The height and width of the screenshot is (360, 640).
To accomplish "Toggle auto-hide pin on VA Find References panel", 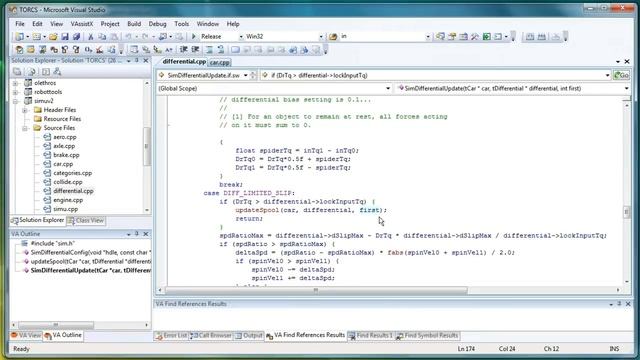I will point(619,304).
